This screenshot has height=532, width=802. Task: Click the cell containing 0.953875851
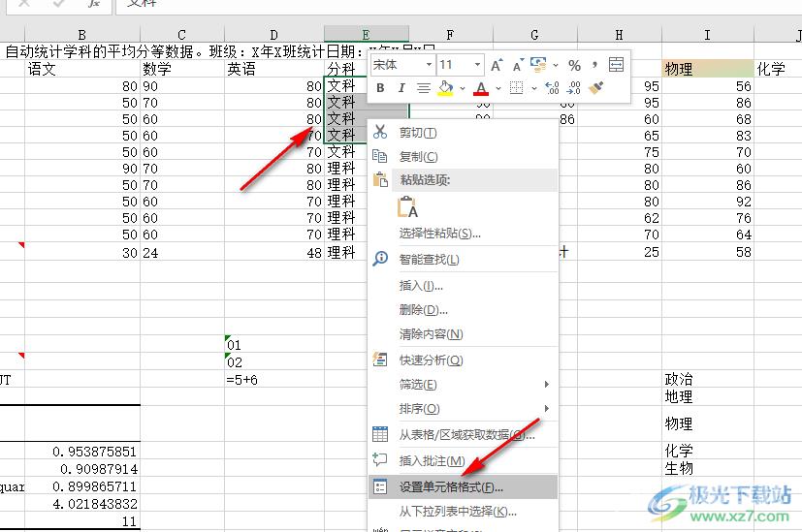tap(82, 452)
